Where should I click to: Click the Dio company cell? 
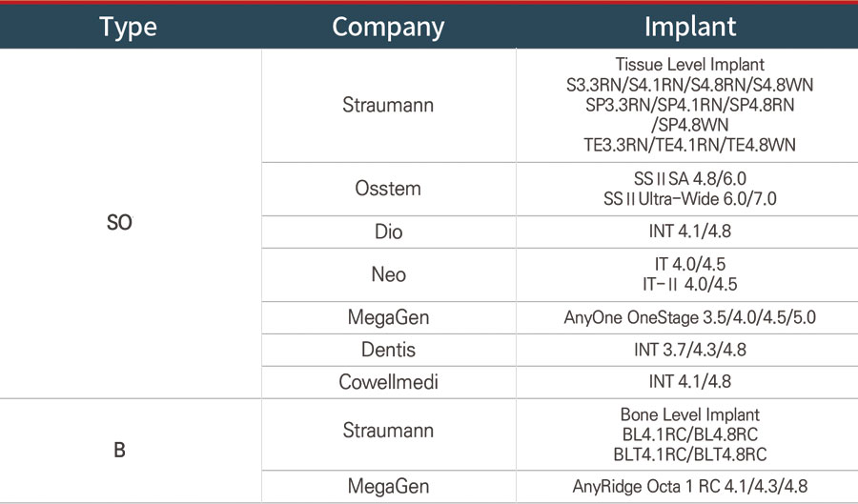(x=388, y=232)
